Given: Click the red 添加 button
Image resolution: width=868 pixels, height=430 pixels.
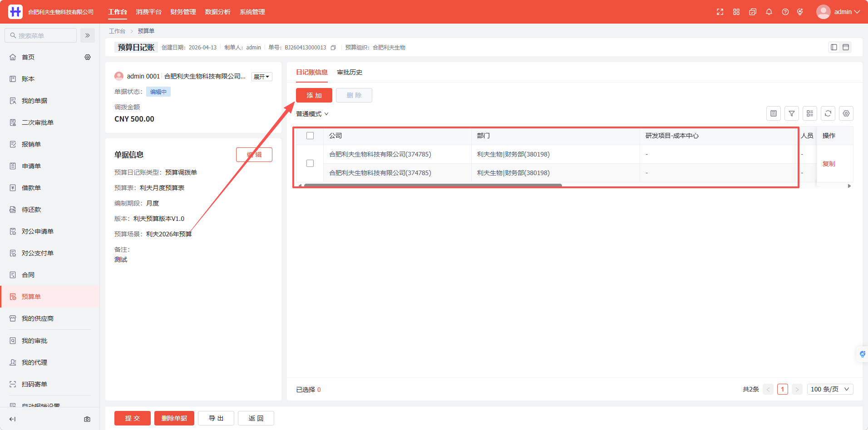Looking at the screenshot, I should [x=314, y=95].
